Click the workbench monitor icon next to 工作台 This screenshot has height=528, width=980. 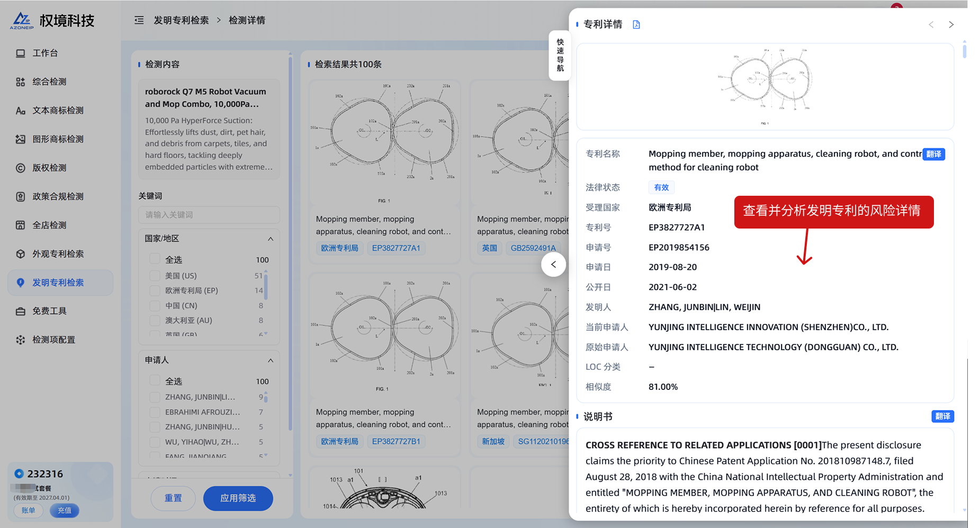pos(21,53)
